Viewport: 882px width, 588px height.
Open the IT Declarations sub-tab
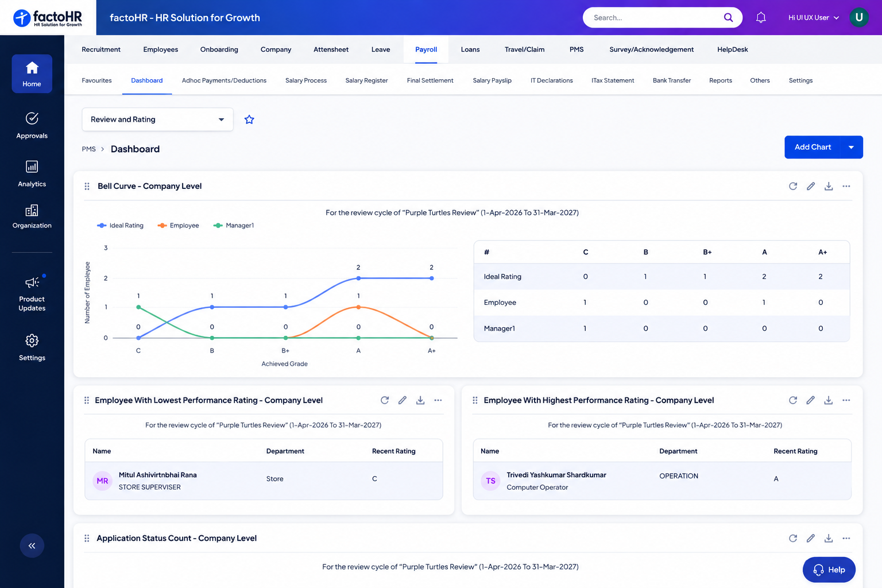[x=552, y=80]
